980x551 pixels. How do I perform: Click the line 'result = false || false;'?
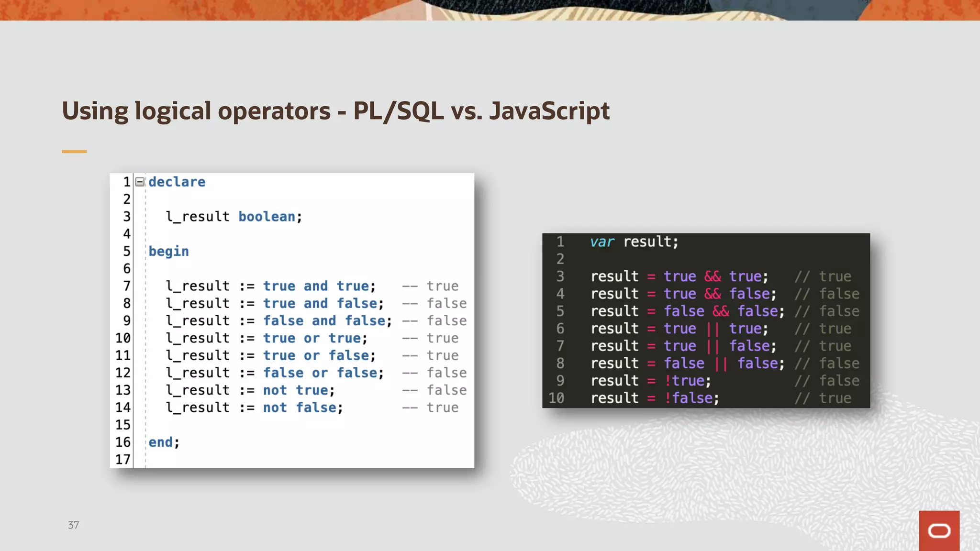pos(688,364)
